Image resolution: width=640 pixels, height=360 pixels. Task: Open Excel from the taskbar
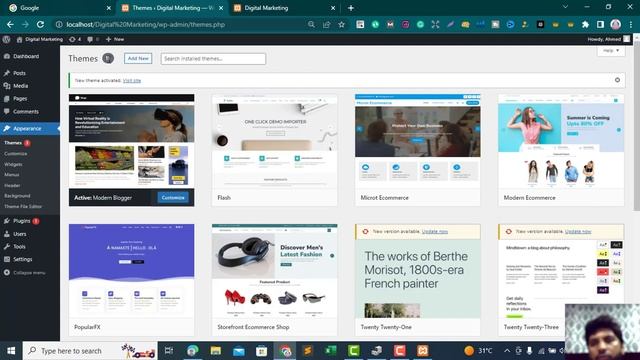(331, 351)
